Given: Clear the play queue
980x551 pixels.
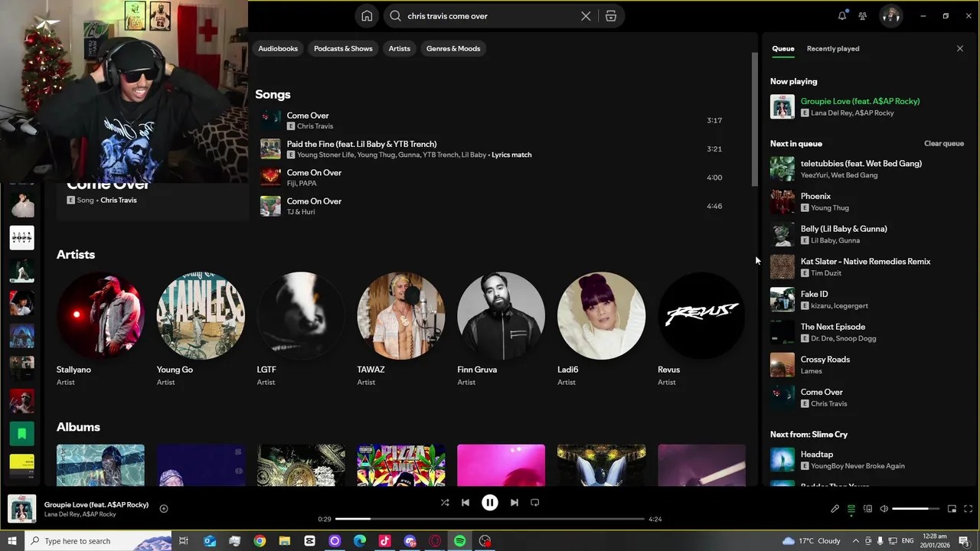Looking at the screenshot, I should click(x=944, y=143).
